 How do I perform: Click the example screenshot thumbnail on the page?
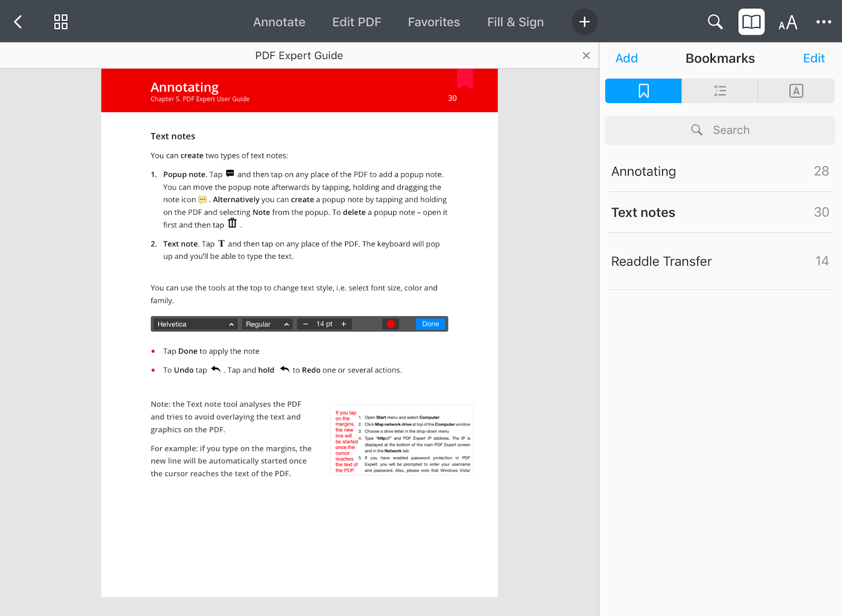pyautogui.click(x=402, y=440)
